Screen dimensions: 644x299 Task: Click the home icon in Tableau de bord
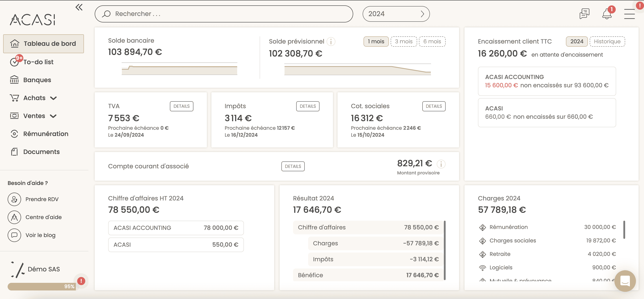point(15,44)
